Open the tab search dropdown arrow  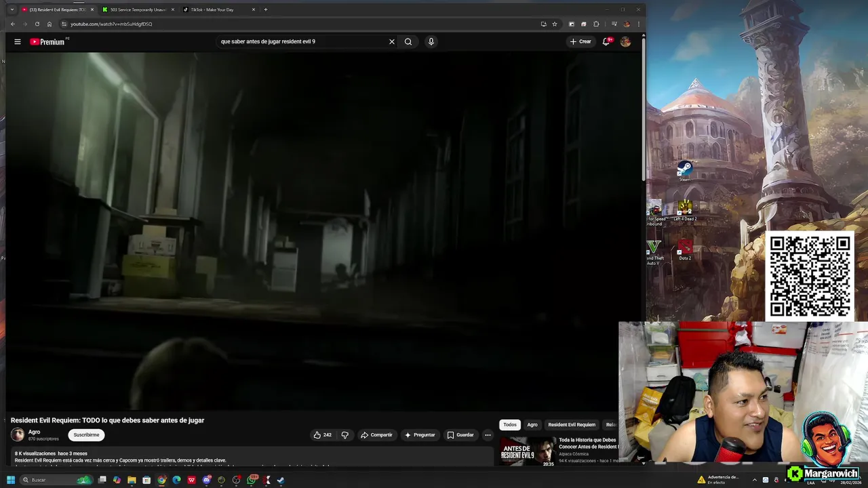(x=11, y=9)
